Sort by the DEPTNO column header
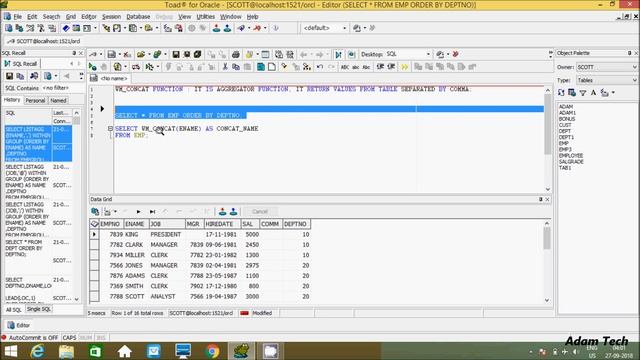Screen dimensions: 640x360 pyautogui.click(x=296, y=224)
